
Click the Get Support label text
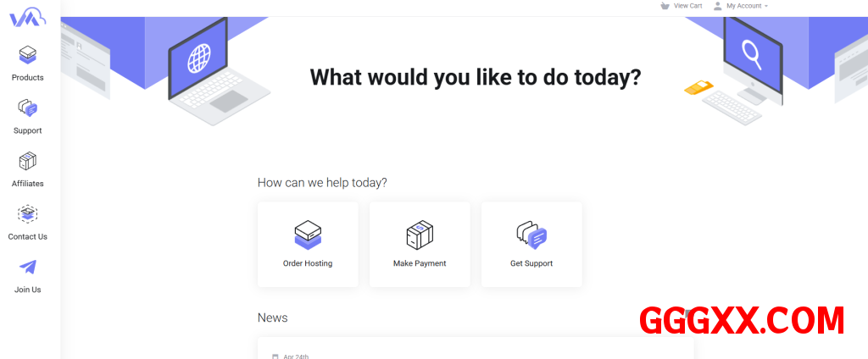tap(531, 263)
